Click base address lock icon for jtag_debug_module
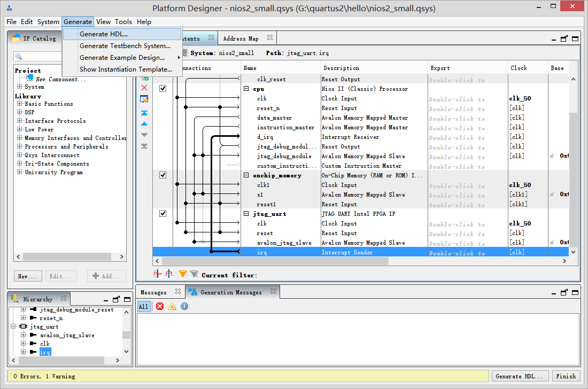The height and width of the screenshot is (389, 588). [x=552, y=155]
